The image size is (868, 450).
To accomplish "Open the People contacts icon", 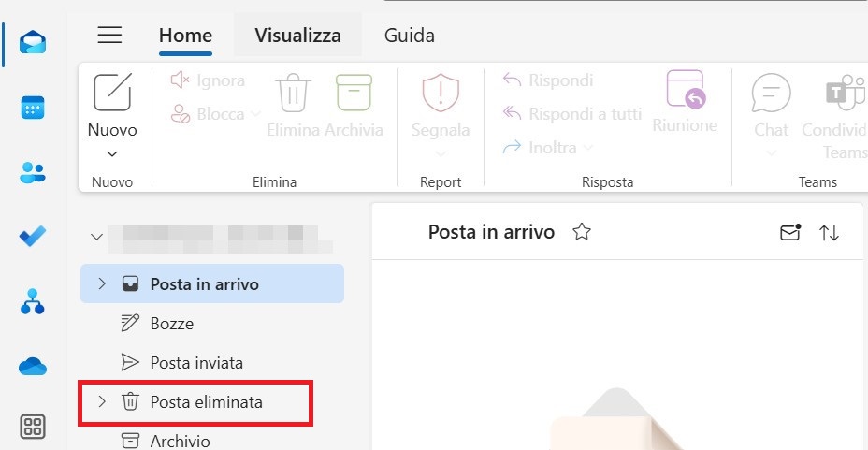I will point(33,172).
